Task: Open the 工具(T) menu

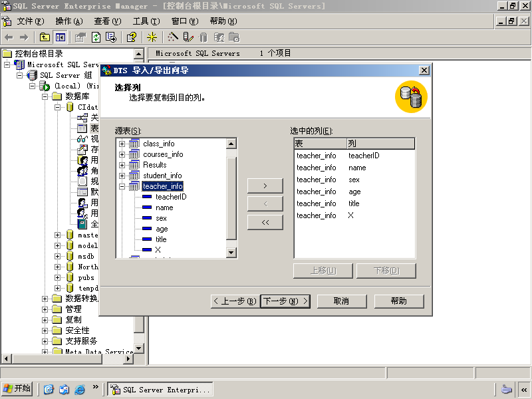Action: pos(146,21)
